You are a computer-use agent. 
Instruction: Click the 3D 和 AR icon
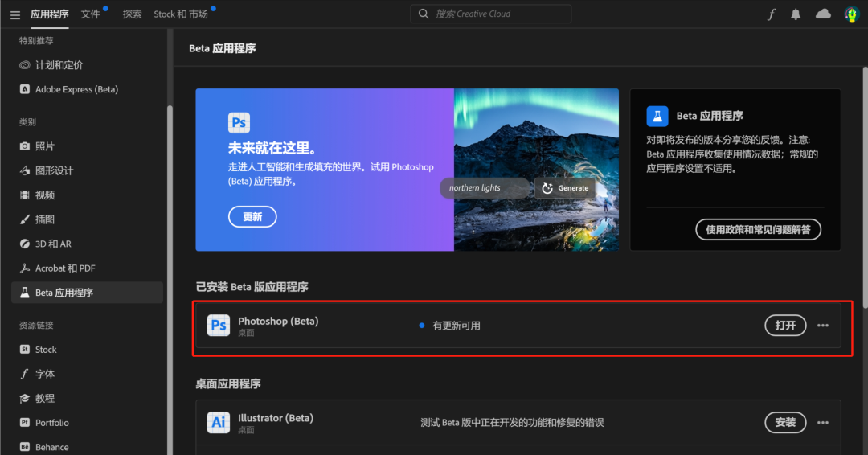pos(24,244)
